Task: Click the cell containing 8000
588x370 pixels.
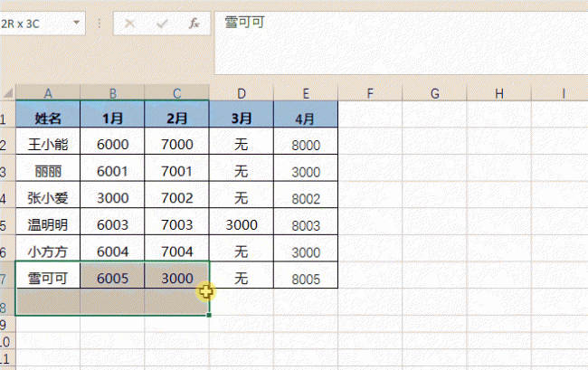Action: coord(306,141)
